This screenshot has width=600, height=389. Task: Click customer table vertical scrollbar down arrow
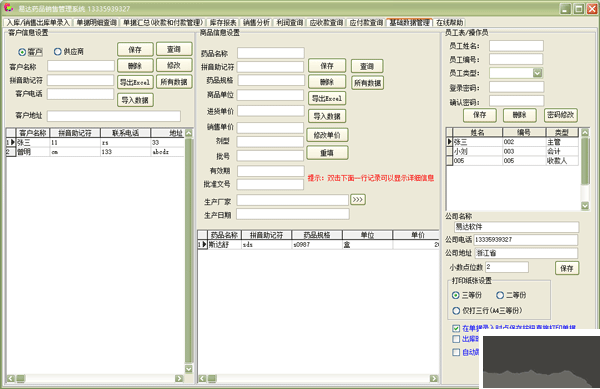coord(189,369)
